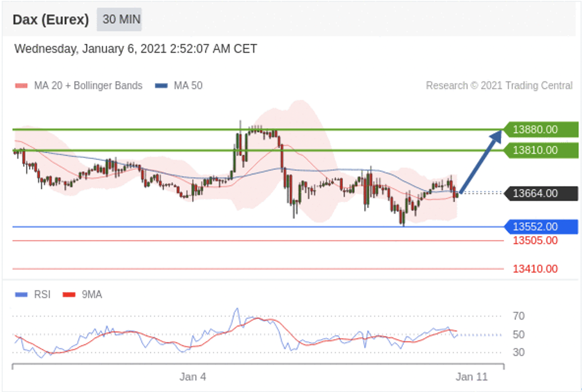The height and width of the screenshot is (392, 582).
Task: Click the 30 MIN timeframe badge
Action: [x=120, y=19]
